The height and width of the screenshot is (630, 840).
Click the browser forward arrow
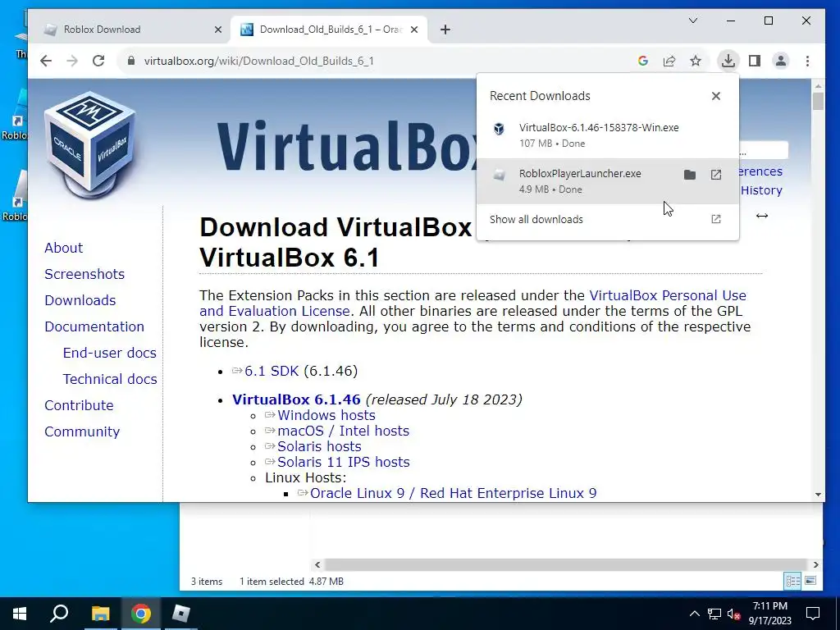(72, 61)
